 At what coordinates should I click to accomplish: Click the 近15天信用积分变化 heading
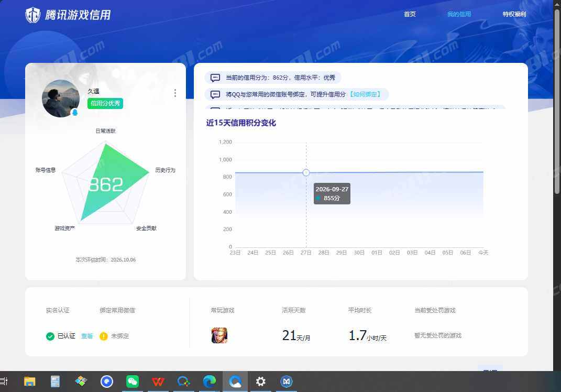pyautogui.click(x=241, y=123)
